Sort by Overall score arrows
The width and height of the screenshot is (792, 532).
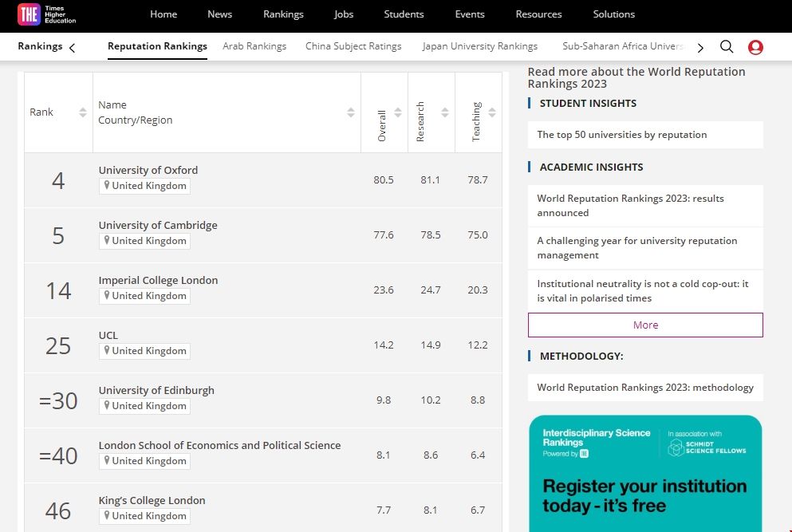[x=398, y=112]
